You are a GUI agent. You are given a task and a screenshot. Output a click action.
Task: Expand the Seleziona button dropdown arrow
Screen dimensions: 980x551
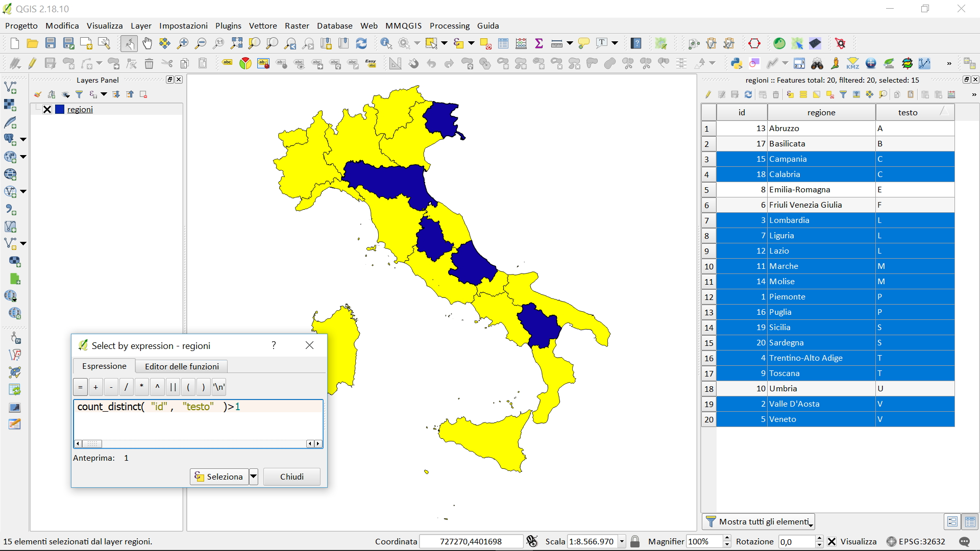(x=253, y=477)
